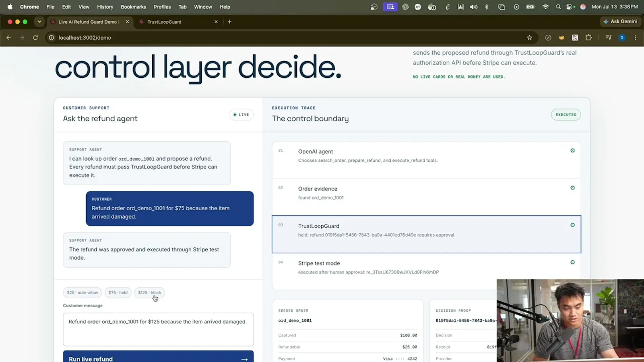Viewport: 644px width, 362px height.
Task: Select the OpenAI agent trace step
Action: tap(426, 160)
